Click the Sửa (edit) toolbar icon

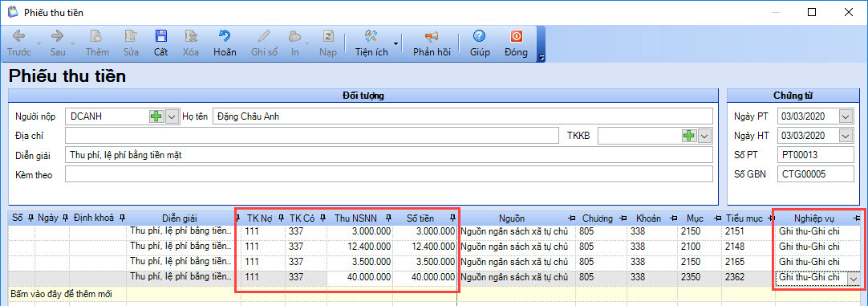[131, 37]
